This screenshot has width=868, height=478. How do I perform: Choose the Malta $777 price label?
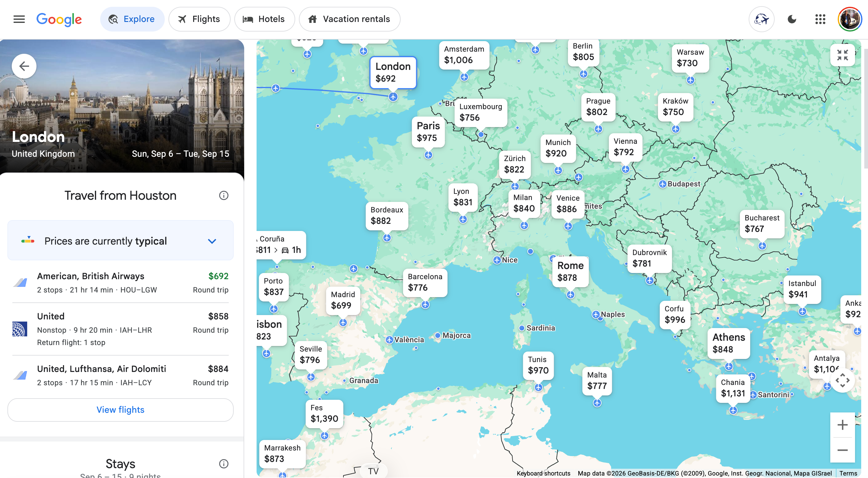coord(597,381)
